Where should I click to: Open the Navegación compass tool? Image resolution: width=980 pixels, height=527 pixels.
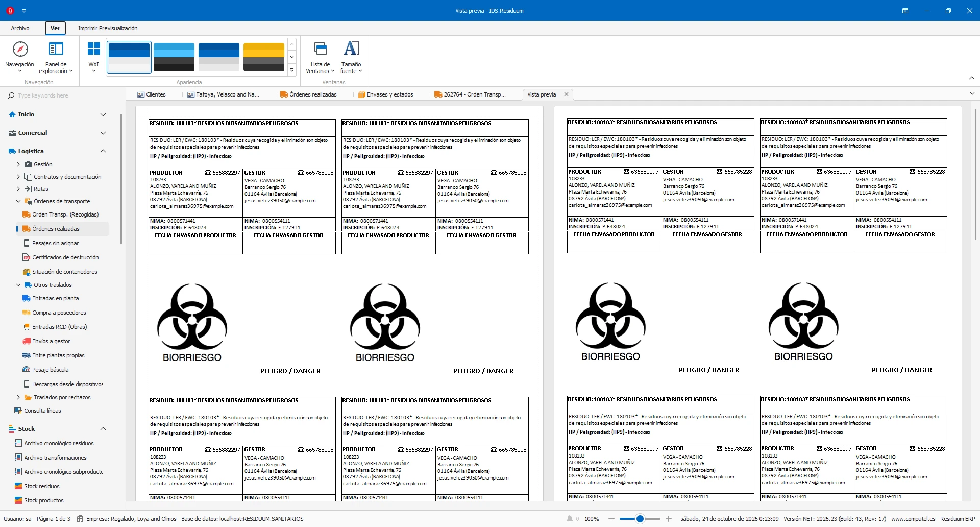[x=19, y=57]
